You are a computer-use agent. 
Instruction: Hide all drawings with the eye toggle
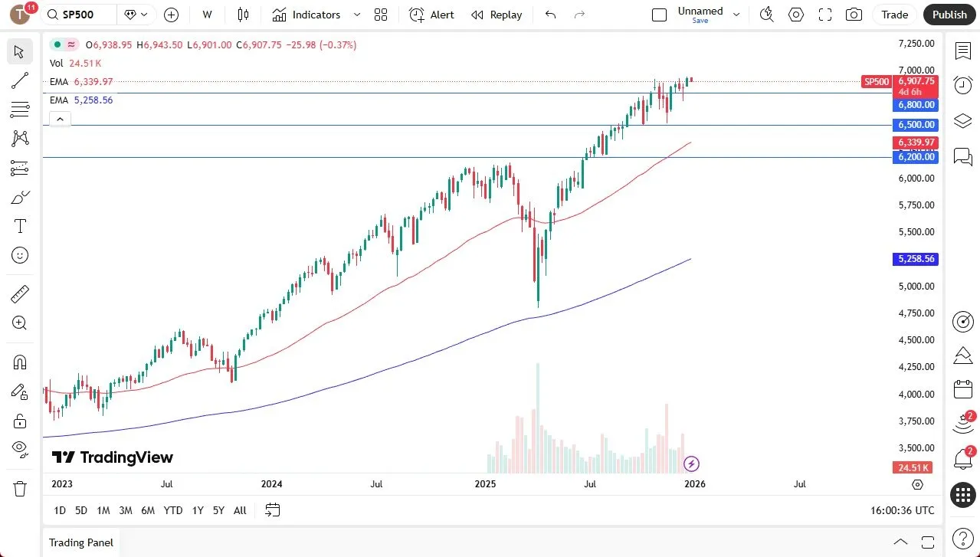pyautogui.click(x=19, y=450)
